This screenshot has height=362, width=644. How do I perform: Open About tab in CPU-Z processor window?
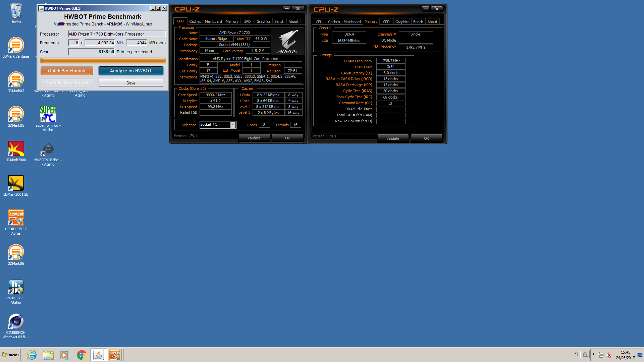point(293,21)
